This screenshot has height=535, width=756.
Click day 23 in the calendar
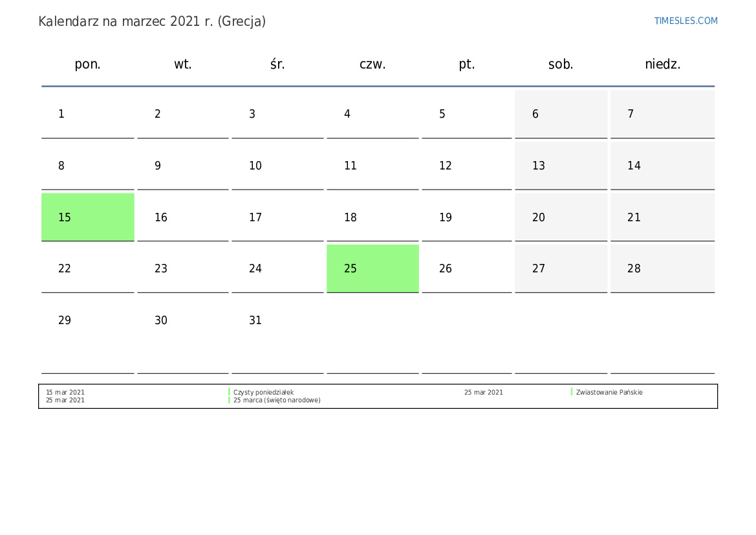click(183, 268)
